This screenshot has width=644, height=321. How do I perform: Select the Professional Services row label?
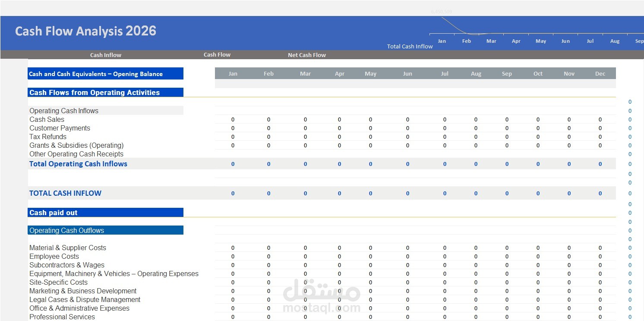[x=62, y=317]
